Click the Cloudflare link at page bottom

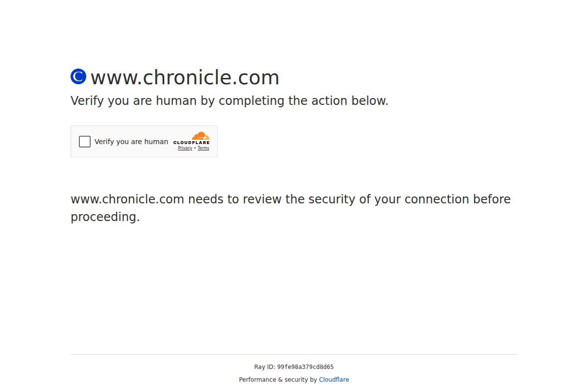334,379
